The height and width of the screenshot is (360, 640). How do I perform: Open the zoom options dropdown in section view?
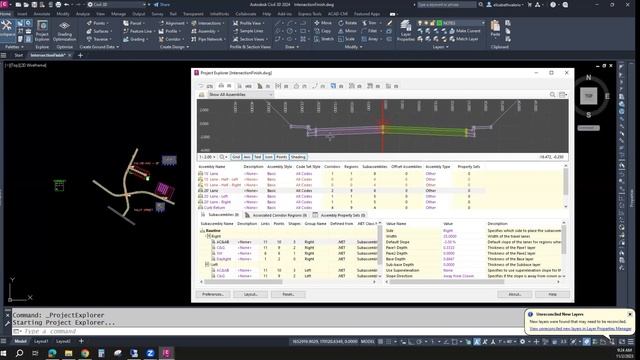[x=223, y=157]
